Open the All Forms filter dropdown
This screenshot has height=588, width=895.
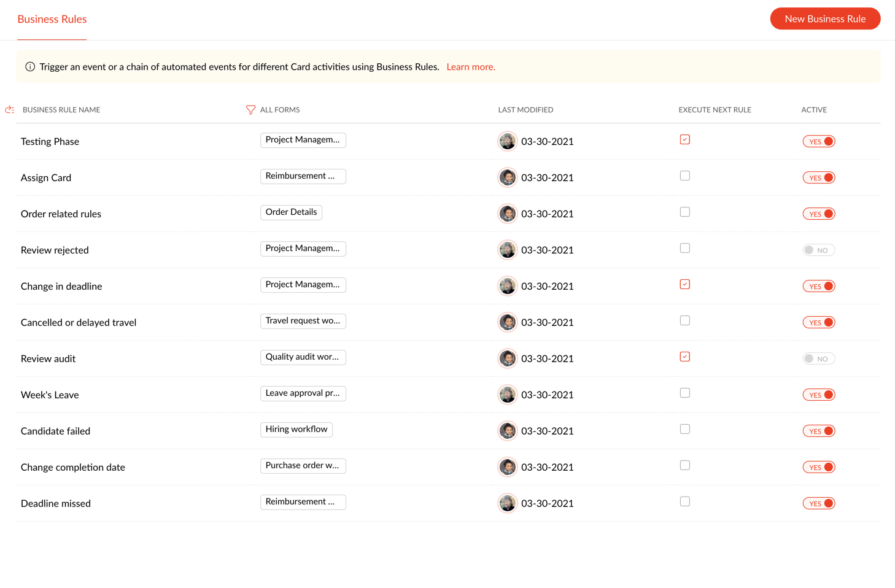click(279, 110)
